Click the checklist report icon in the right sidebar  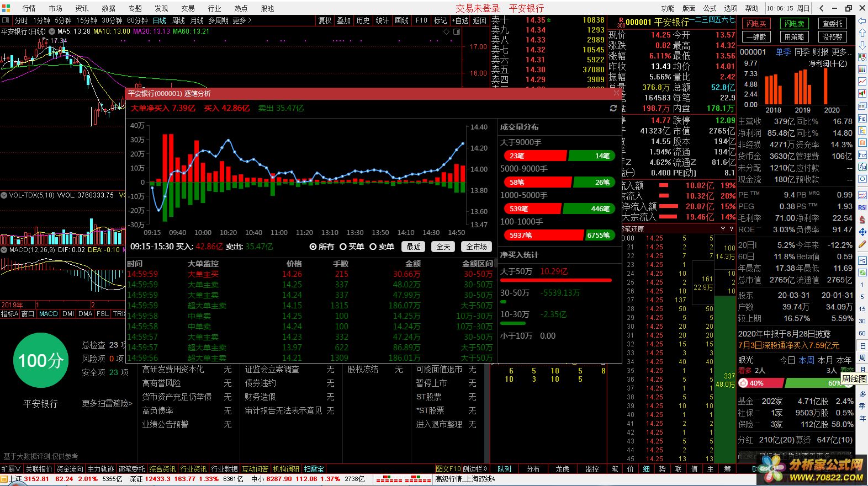(x=862, y=57)
